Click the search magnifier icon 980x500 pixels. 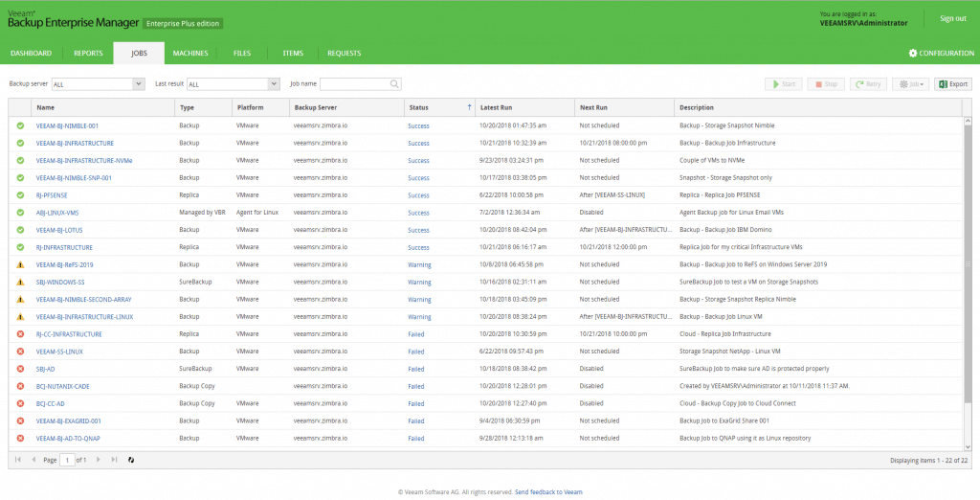[394, 84]
